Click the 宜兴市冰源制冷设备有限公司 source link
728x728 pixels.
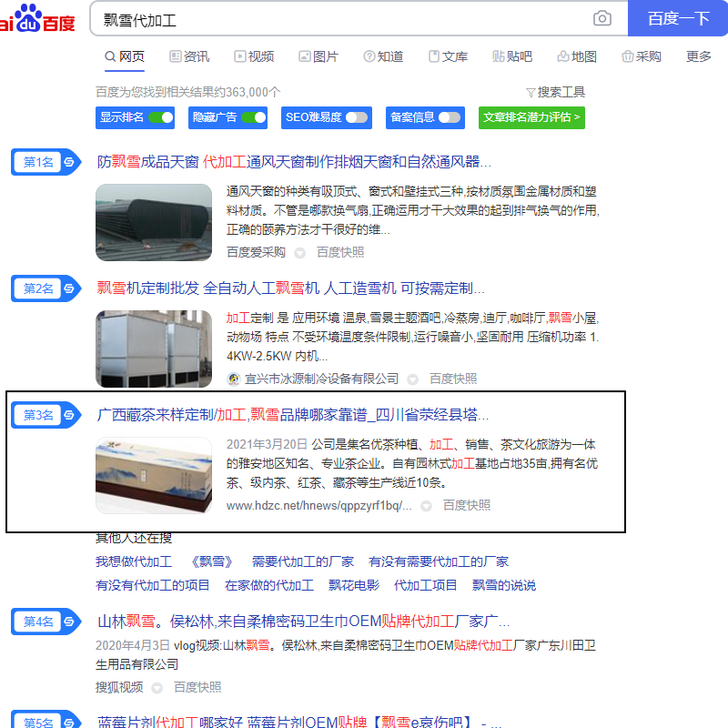[x=321, y=379]
